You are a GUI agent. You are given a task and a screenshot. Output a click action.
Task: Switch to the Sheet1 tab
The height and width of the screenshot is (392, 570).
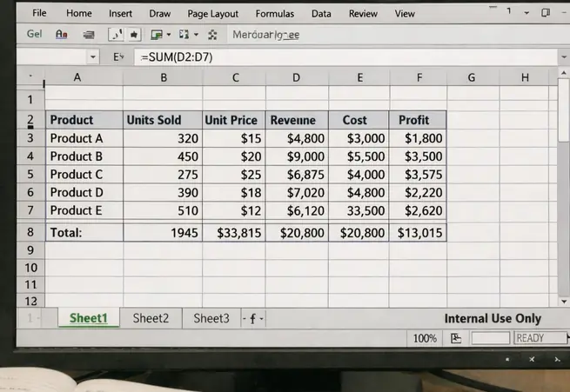tap(89, 318)
